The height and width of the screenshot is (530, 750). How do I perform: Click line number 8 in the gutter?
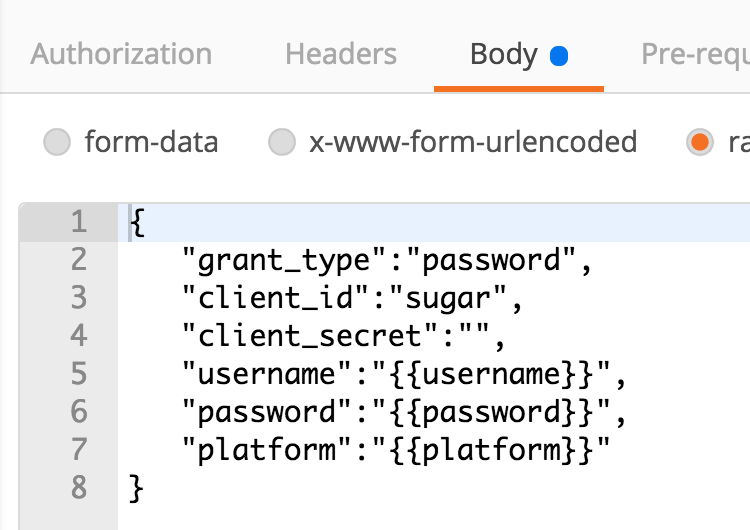pos(78,488)
